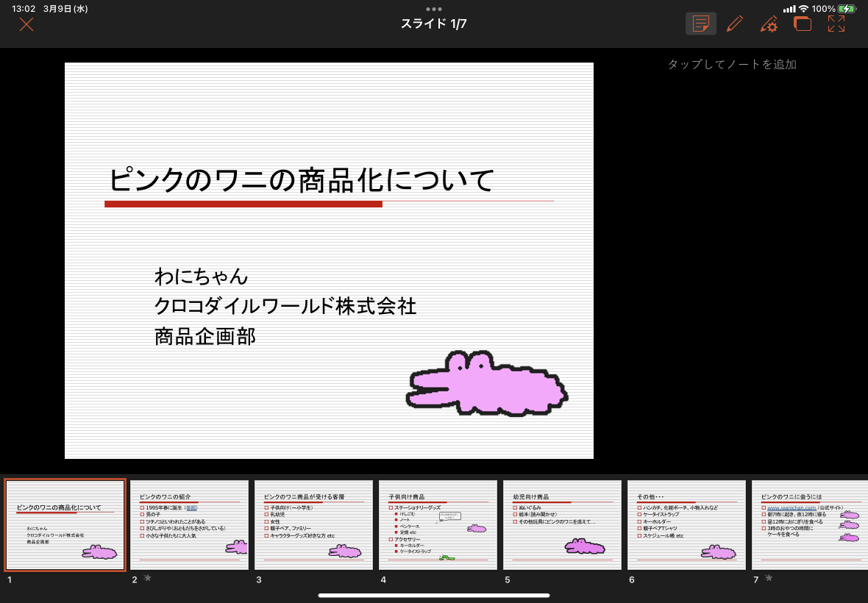Enter full screen with the expand arrows icon
868x603 pixels.
(836, 24)
